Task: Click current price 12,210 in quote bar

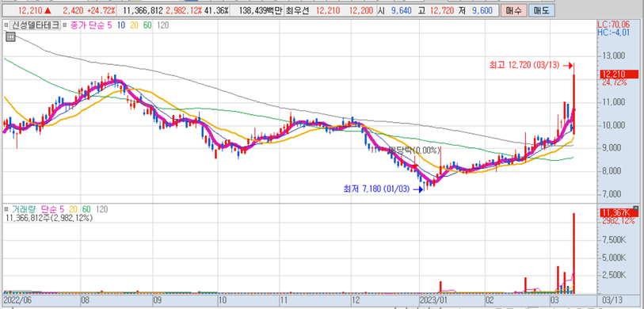Action: click(30, 10)
